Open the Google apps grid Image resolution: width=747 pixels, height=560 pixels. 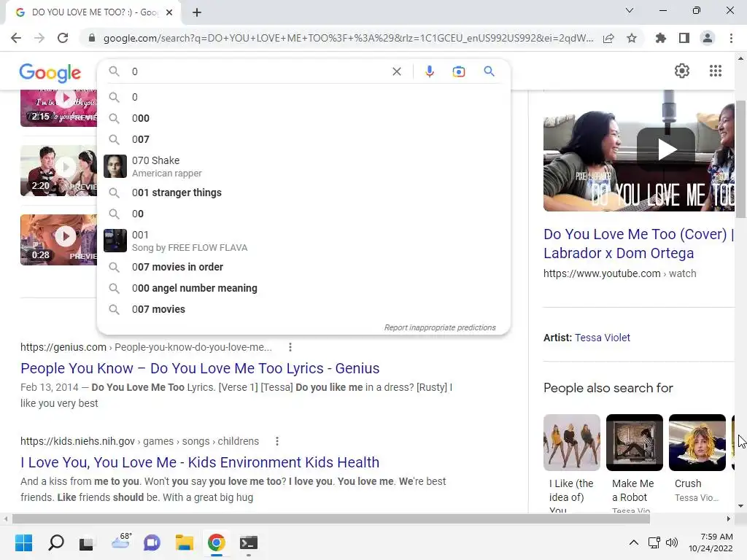(715, 71)
